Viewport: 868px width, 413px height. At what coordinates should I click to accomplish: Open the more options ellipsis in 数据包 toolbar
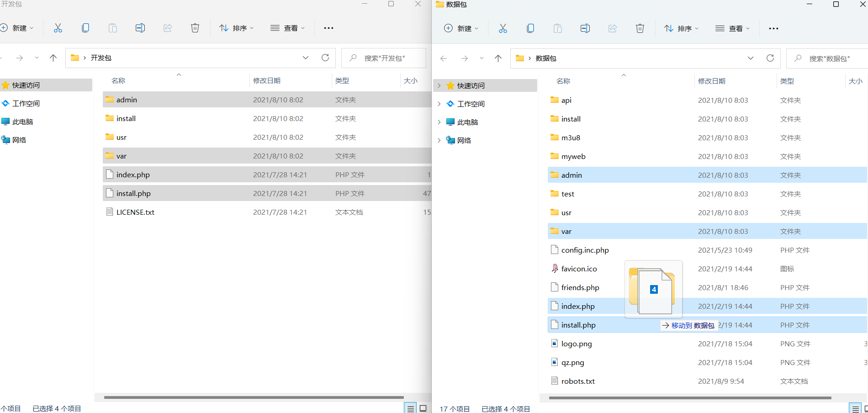(x=773, y=28)
